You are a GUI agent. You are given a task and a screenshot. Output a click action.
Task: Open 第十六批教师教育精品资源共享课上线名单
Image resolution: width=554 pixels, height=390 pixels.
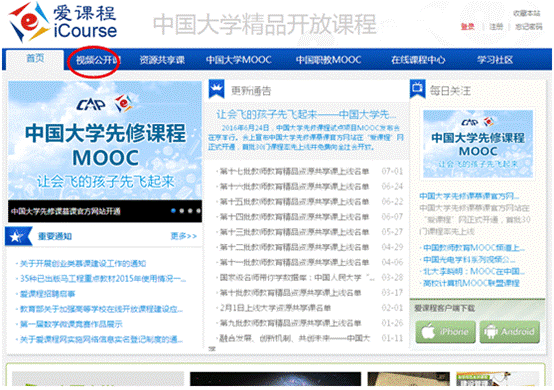[x=294, y=187]
